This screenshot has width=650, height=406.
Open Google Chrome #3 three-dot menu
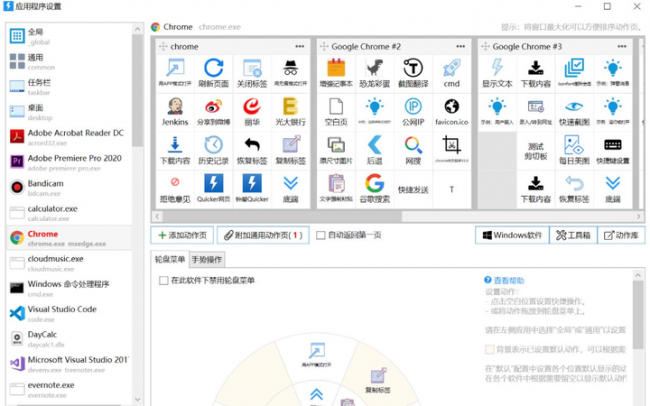tap(622, 46)
